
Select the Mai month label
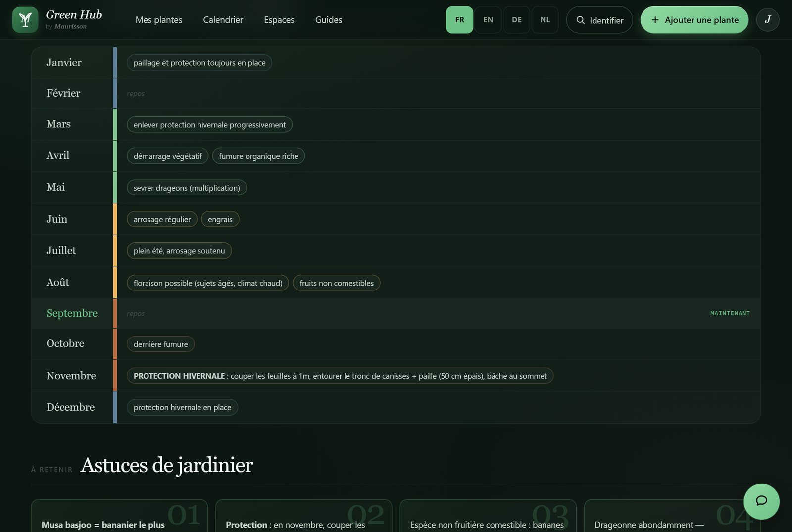pyautogui.click(x=55, y=187)
